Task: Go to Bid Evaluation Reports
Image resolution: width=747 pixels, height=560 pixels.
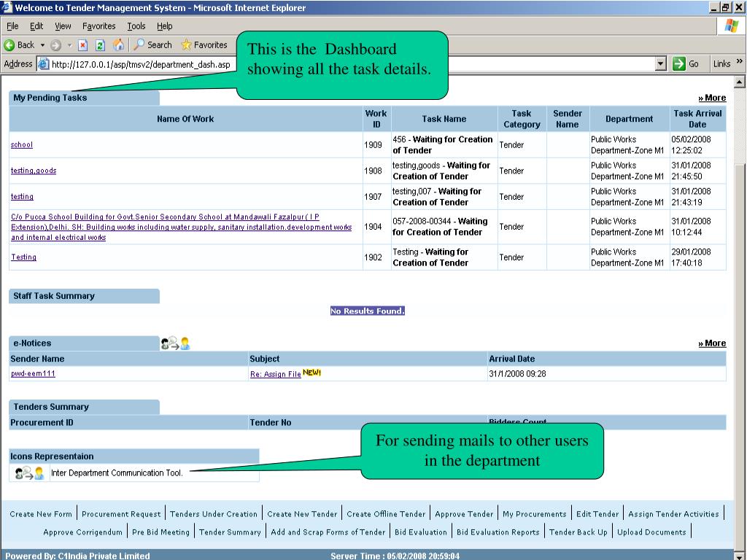Action: pyautogui.click(x=498, y=532)
